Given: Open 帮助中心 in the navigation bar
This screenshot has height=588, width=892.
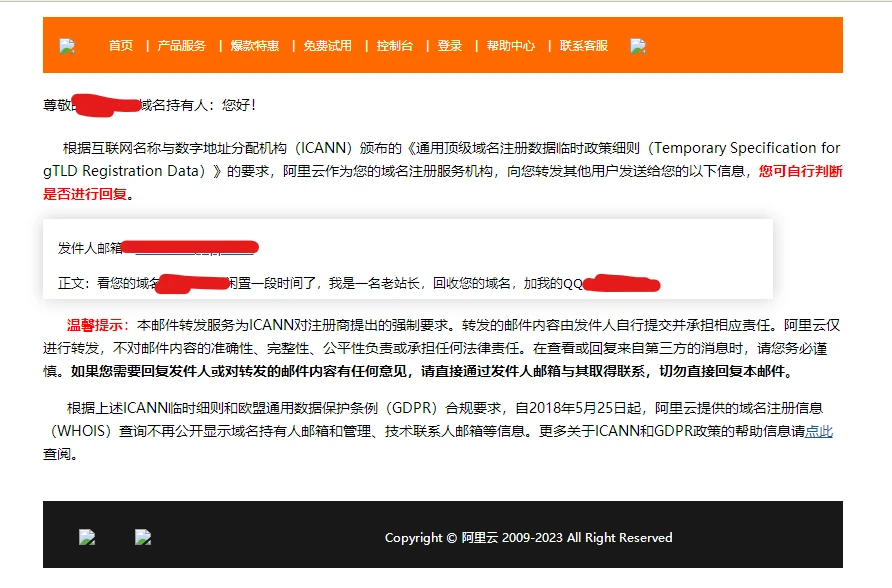Looking at the screenshot, I should [x=510, y=46].
